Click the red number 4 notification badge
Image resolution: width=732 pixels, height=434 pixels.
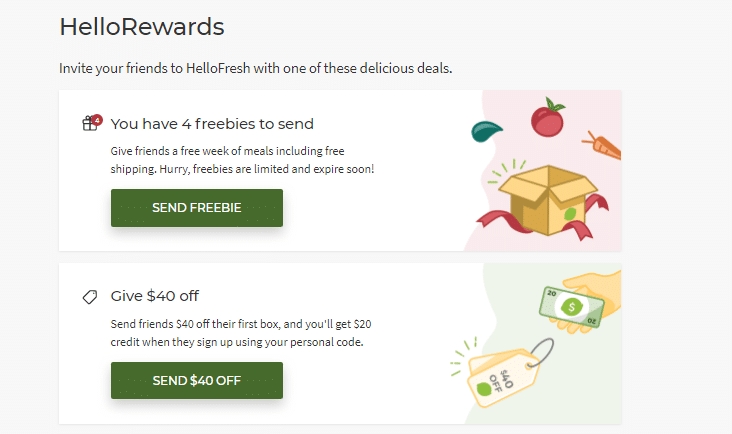(97, 119)
